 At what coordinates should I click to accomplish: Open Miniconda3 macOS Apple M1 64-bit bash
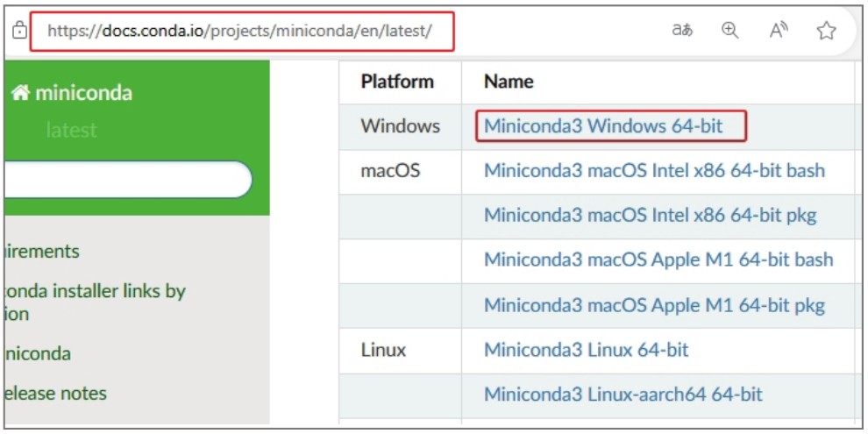658,259
